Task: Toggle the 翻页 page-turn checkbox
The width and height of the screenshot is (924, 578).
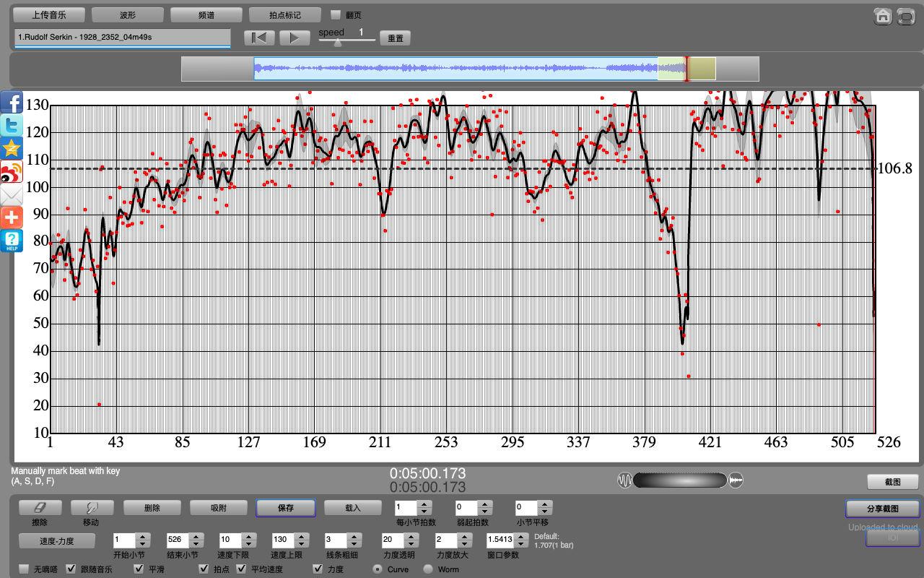Action: coord(336,14)
